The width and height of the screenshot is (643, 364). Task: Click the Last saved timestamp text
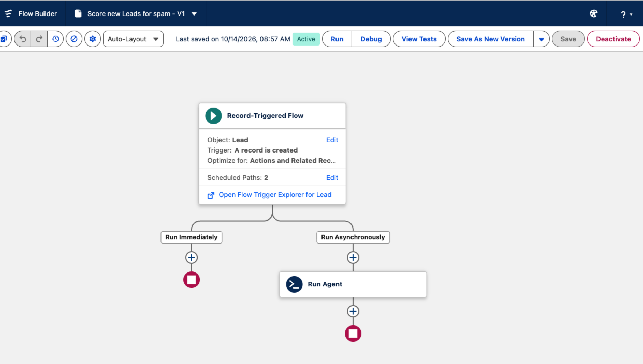tap(233, 39)
